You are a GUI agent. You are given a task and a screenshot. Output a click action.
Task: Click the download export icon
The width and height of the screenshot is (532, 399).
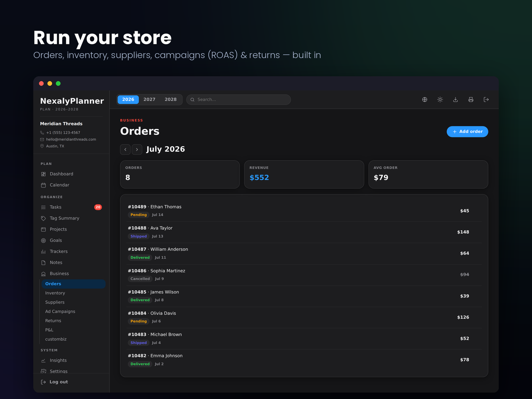pos(456,99)
